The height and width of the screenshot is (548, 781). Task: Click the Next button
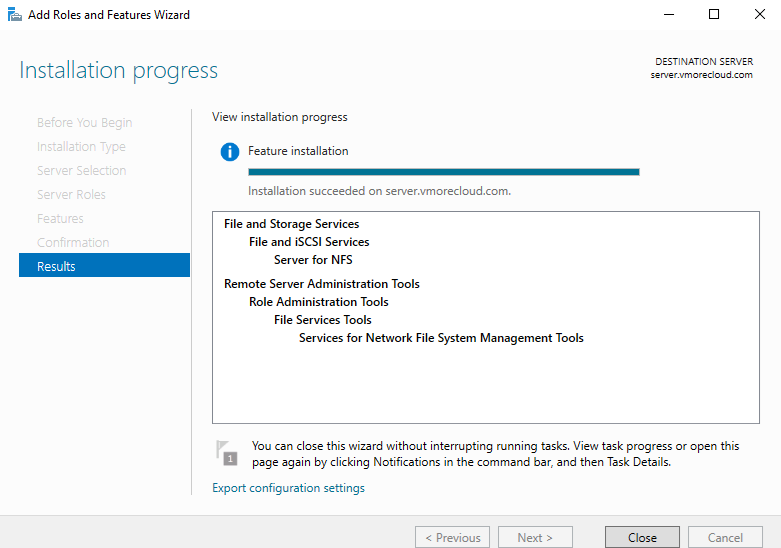[535, 538]
